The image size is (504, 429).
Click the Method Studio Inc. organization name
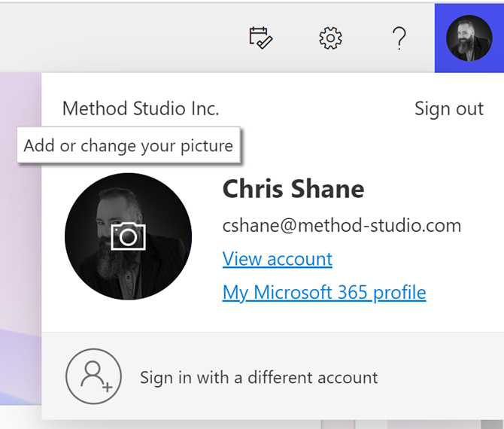pos(141,108)
